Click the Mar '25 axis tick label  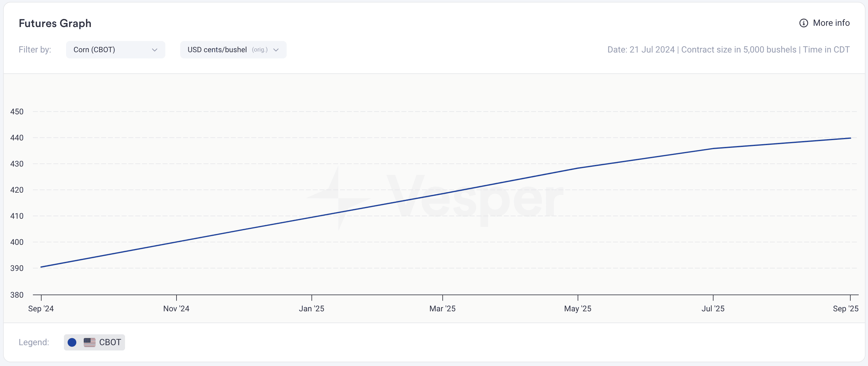[442, 308]
